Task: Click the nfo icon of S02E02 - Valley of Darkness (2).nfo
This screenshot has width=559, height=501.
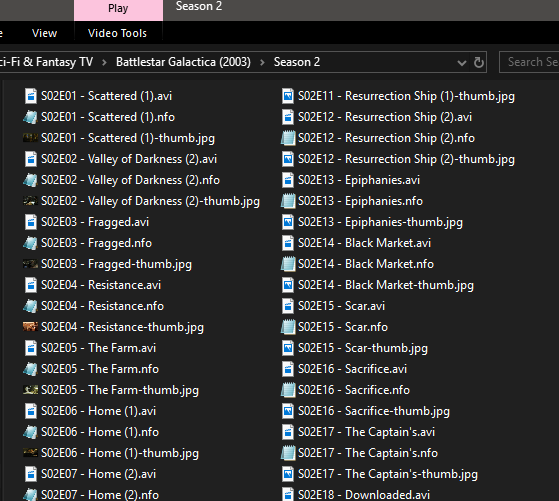Action: point(31,180)
